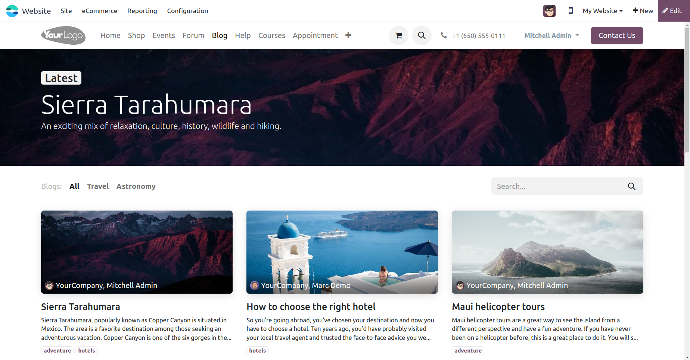690x360 pixels.
Task: Click the phone number link
Action: pos(479,35)
